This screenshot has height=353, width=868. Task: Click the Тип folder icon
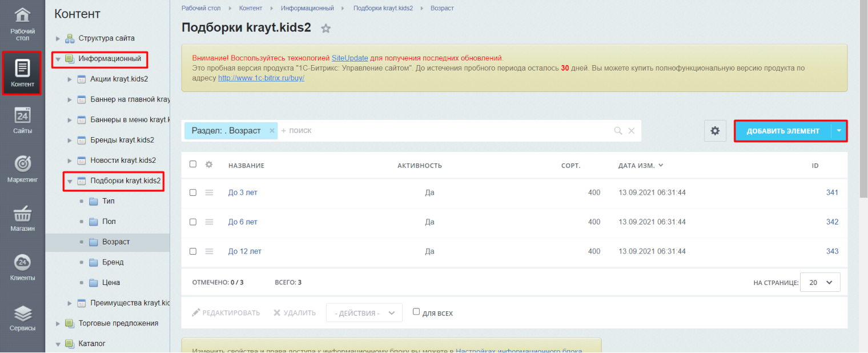point(94,201)
